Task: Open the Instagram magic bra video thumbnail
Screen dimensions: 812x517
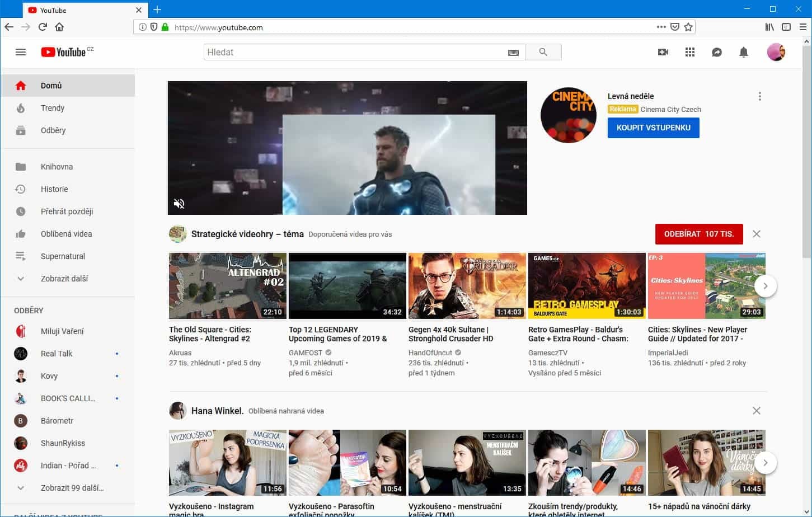Action: point(228,463)
